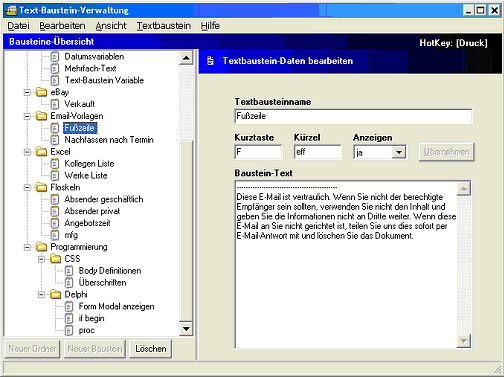504x377 pixels.
Task: Click the document icon next to Angebotszeit
Action: (x=55, y=223)
